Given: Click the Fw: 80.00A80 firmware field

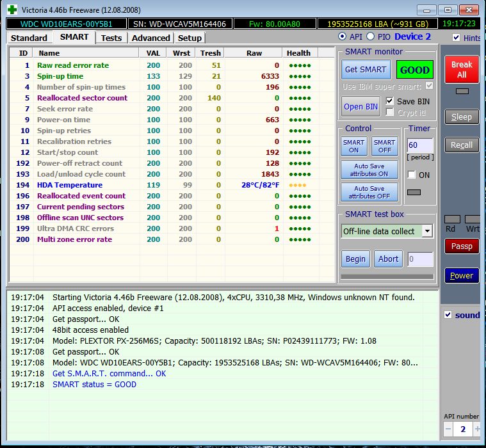Looking at the screenshot, I should tap(275, 24).
